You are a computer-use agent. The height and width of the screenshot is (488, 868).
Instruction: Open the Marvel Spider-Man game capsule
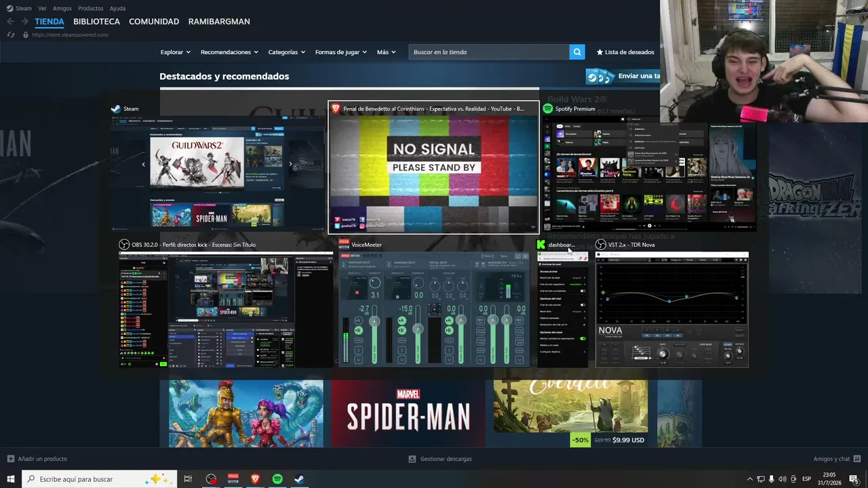coord(408,413)
